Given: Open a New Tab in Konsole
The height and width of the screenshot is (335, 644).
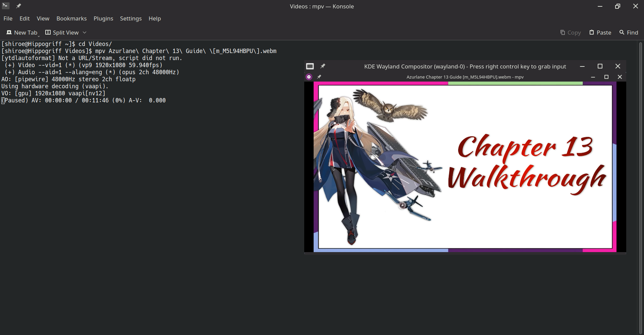Looking at the screenshot, I should [x=22, y=33].
